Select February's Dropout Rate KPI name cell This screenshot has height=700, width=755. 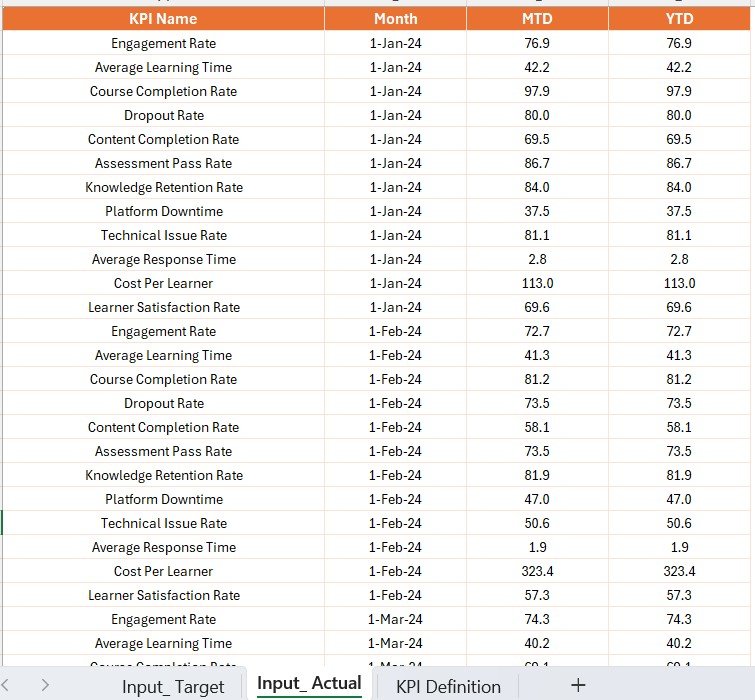click(x=163, y=403)
